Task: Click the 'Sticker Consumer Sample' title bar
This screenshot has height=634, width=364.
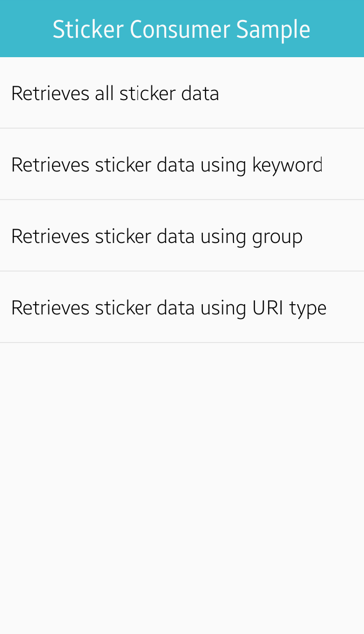Action: pos(181,29)
